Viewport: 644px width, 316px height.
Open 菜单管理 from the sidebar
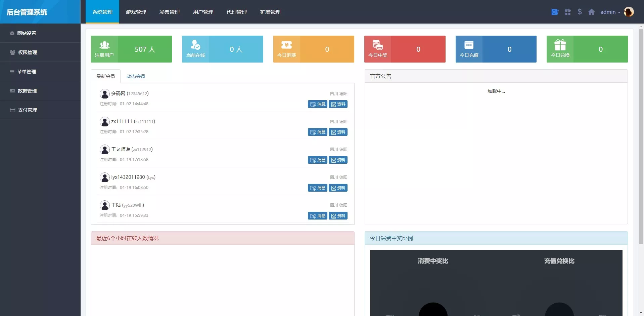pos(27,71)
